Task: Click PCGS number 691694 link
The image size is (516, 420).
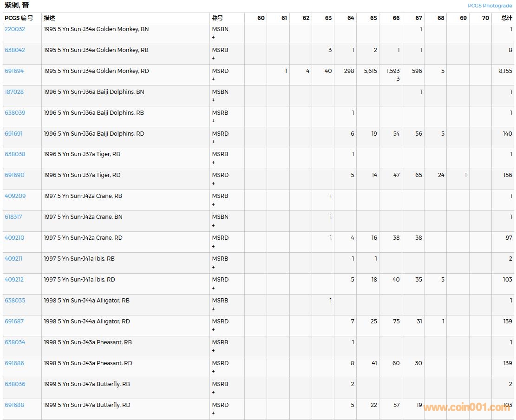Action: [x=14, y=71]
